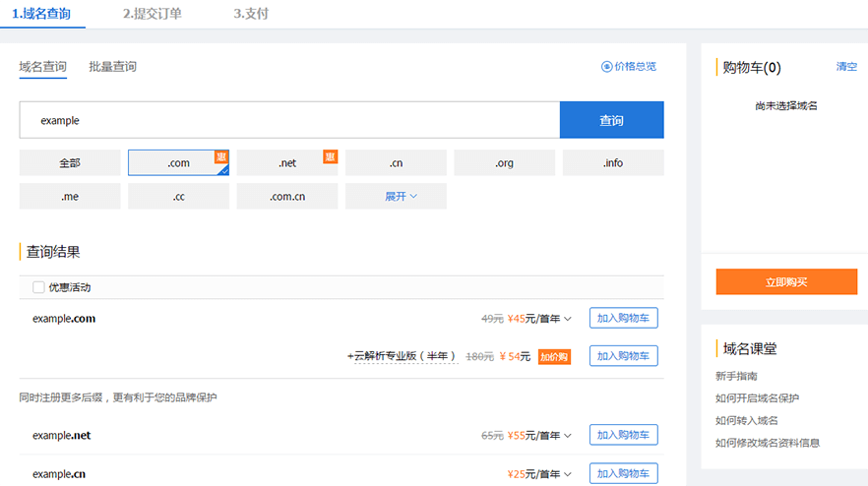Click 清空 to empty the cart
Viewport: 868px width, 486px height.
(x=846, y=67)
